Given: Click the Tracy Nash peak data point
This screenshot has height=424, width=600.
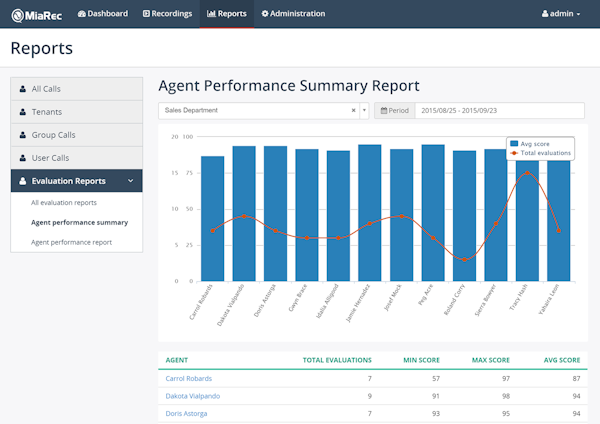Looking at the screenshot, I should [x=527, y=173].
